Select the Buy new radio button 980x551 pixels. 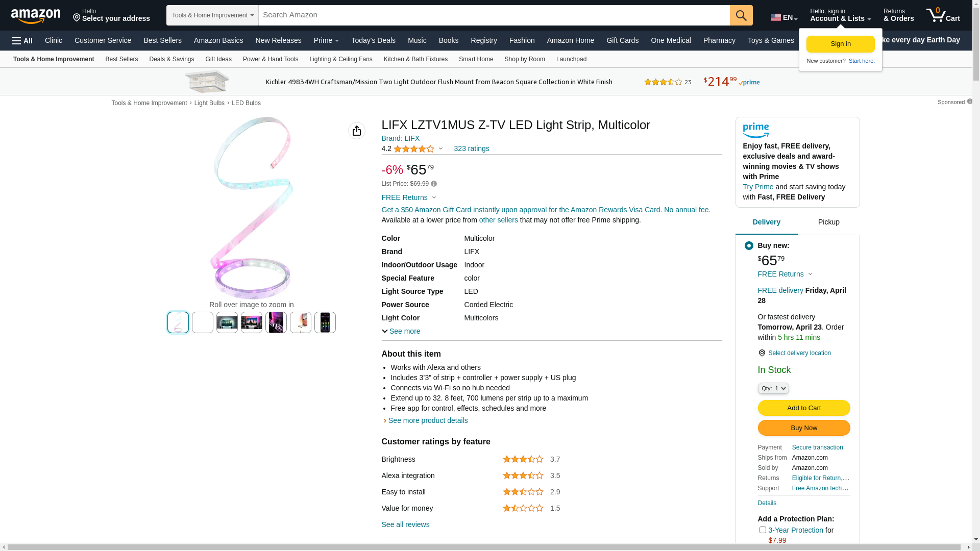point(749,246)
